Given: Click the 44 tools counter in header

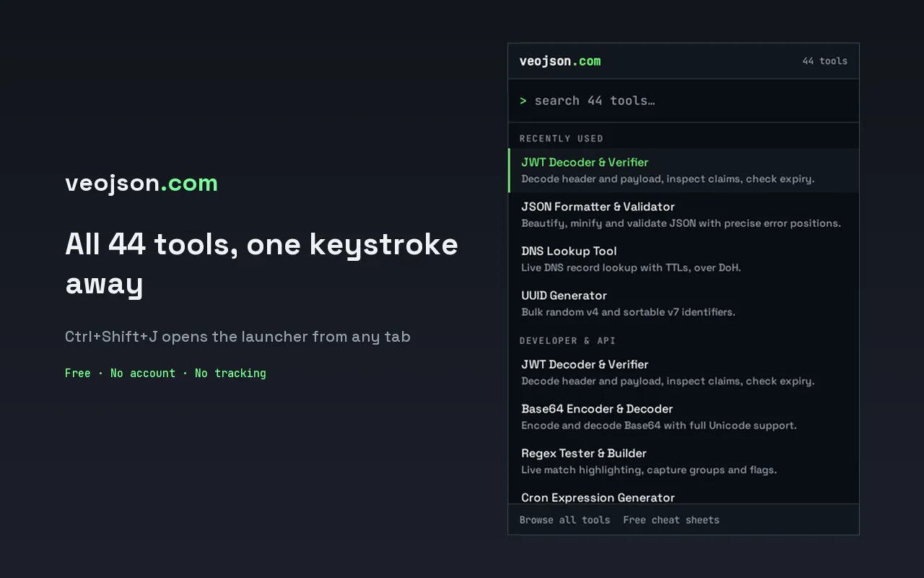Looking at the screenshot, I should [x=825, y=61].
